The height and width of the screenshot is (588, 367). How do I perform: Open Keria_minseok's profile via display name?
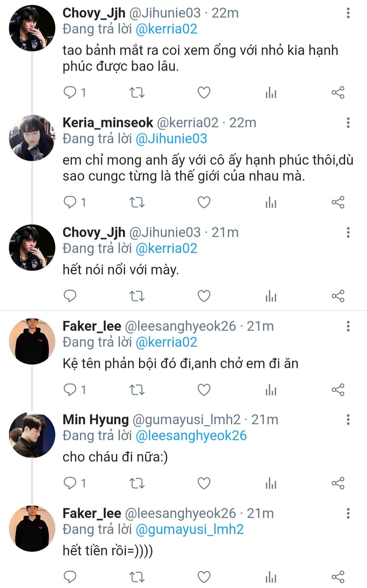click(x=108, y=123)
